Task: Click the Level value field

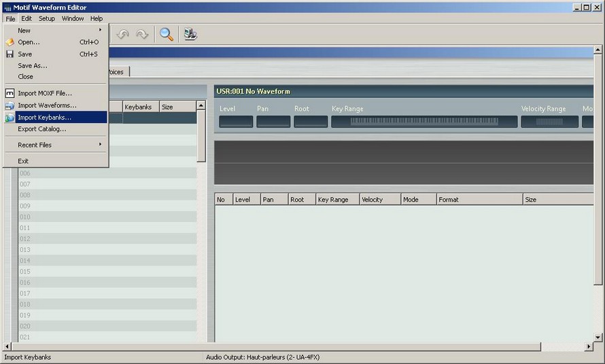Action: tap(236, 122)
